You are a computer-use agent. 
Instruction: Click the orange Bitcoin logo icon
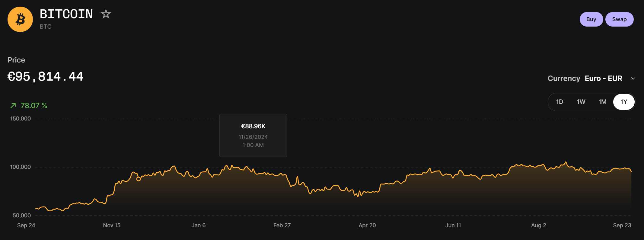click(x=20, y=19)
